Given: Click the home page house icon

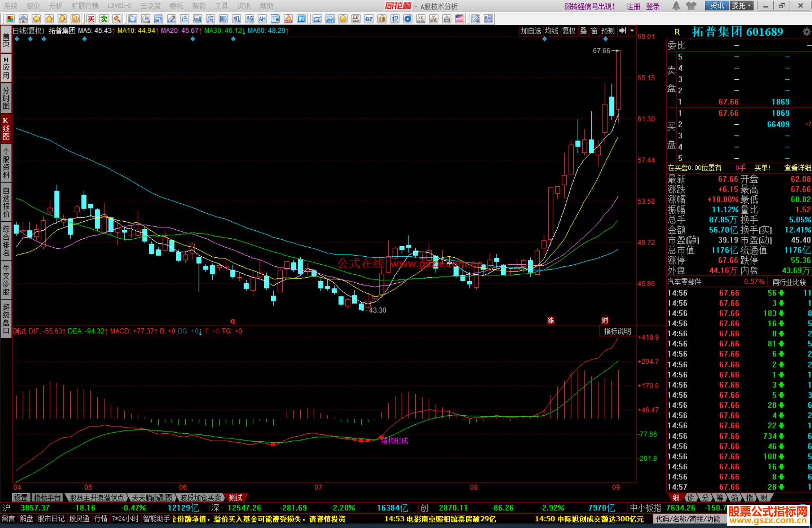Looking at the screenshot, I should (x=23, y=19).
